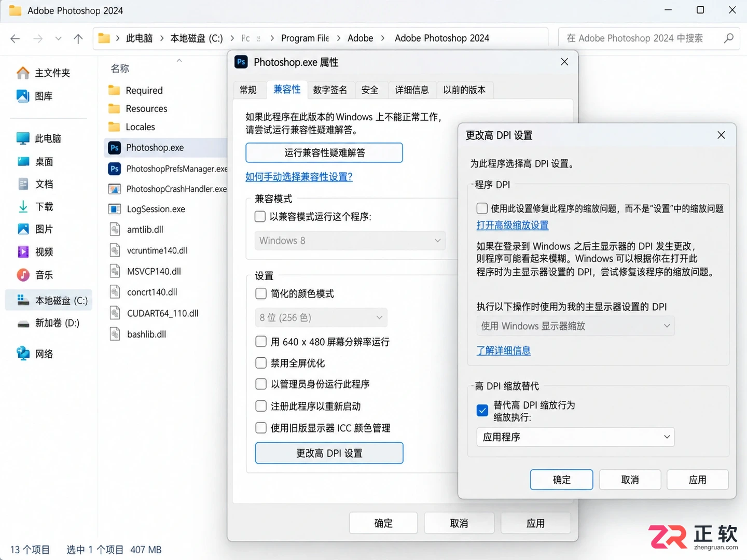This screenshot has height=560, width=747.
Task: Select CUDART64_110.dll in the file list
Action: point(154,313)
